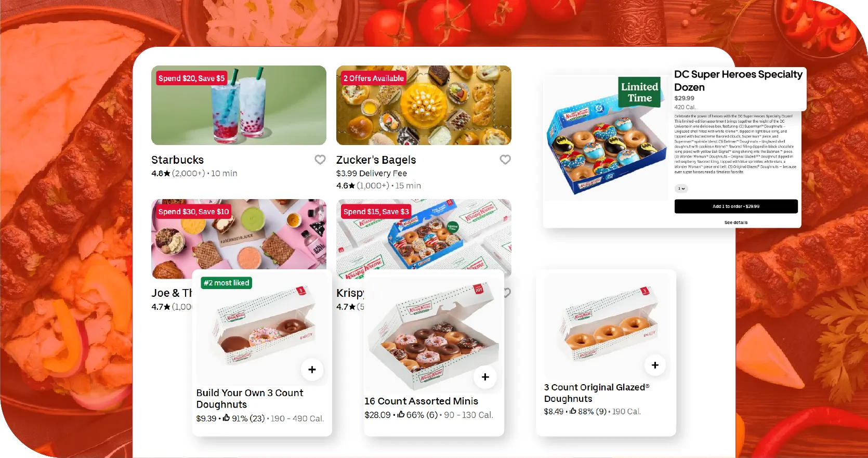Click the 91% thumbs-up rating icon
Image resolution: width=868 pixels, height=458 pixels.
point(226,418)
